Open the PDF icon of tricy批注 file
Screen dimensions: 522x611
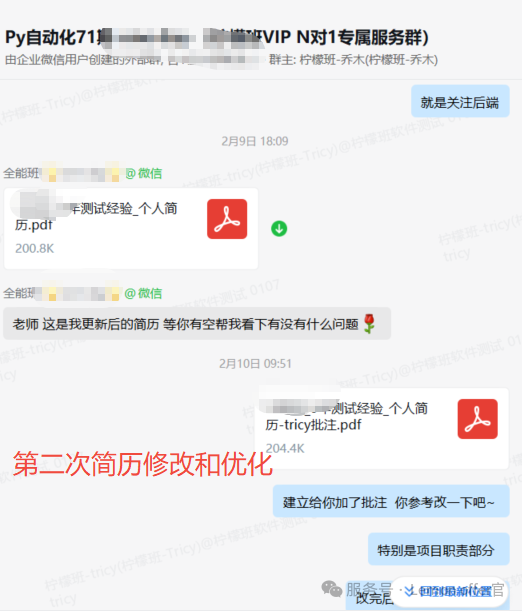[478, 419]
